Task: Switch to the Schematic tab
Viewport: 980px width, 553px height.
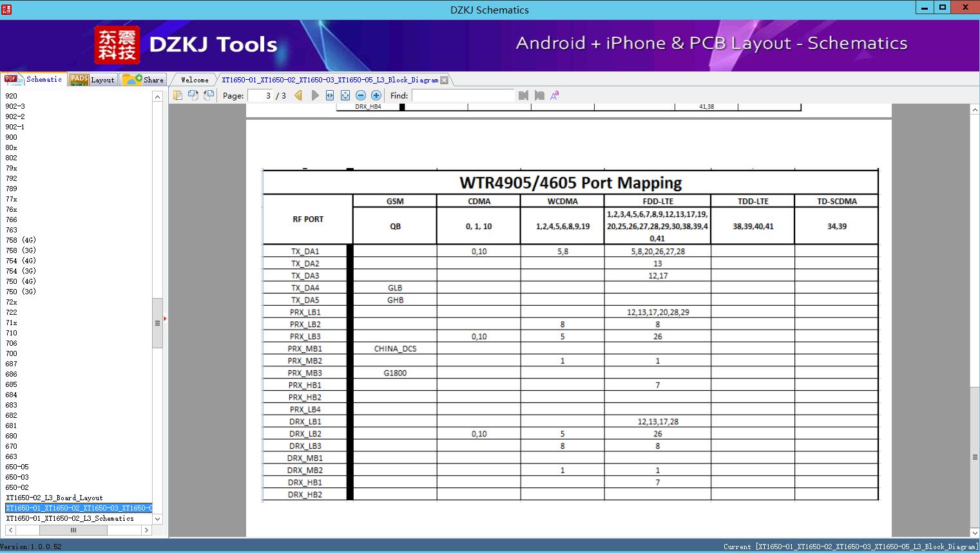Action: coord(34,79)
